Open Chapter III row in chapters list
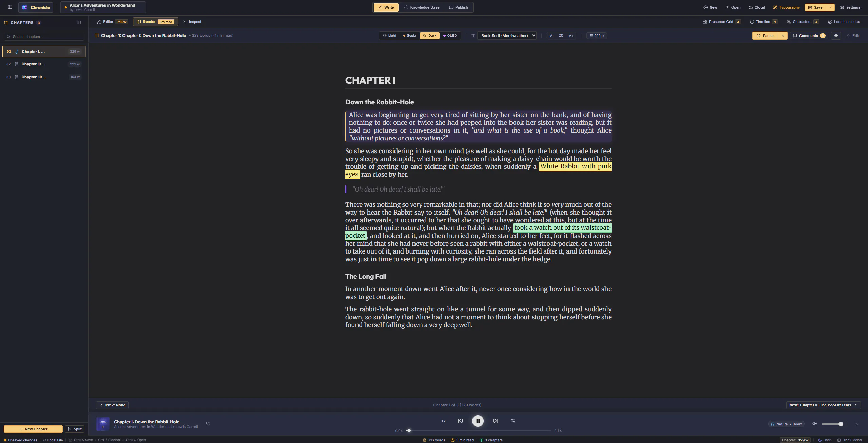Viewport: 868px width, 443px height. point(44,77)
